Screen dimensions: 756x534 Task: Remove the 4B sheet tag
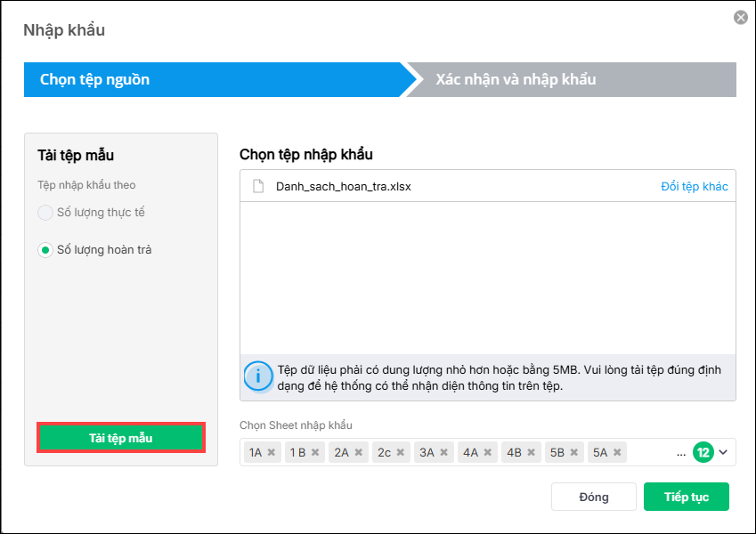click(x=530, y=453)
